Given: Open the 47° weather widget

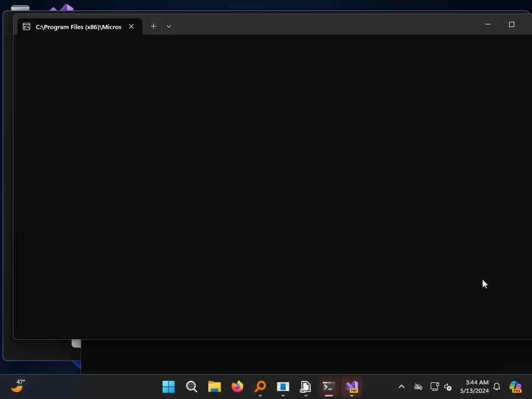Looking at the screenshot, I should [18, 387].
